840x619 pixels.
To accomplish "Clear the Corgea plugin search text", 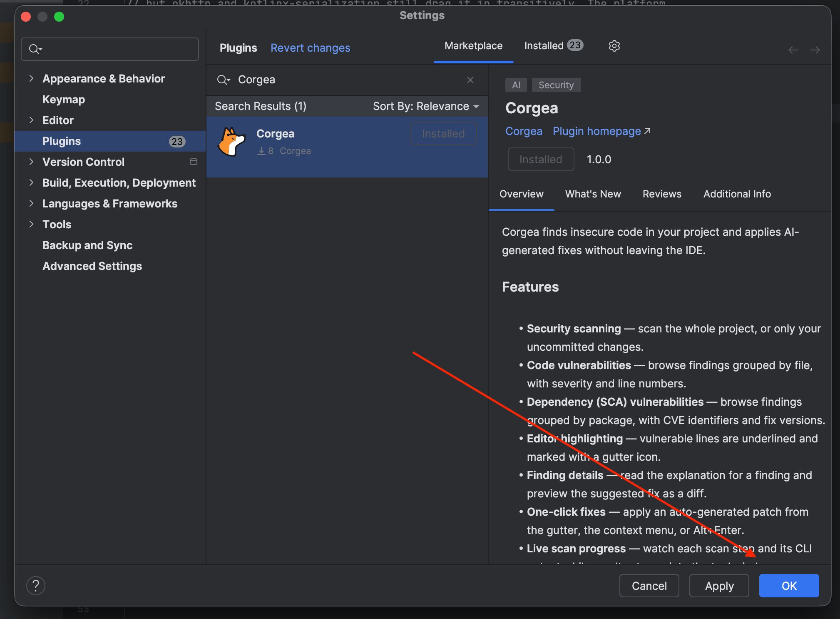I will 470,80.
